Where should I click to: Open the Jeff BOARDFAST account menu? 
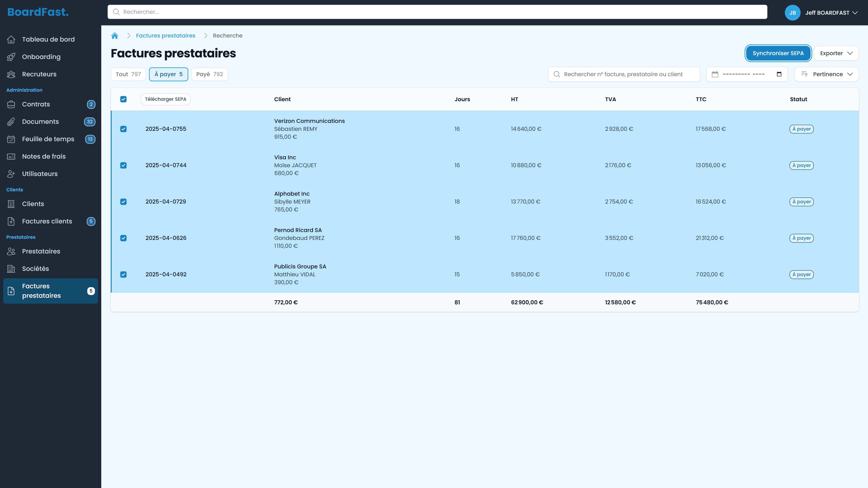(831, 13)
